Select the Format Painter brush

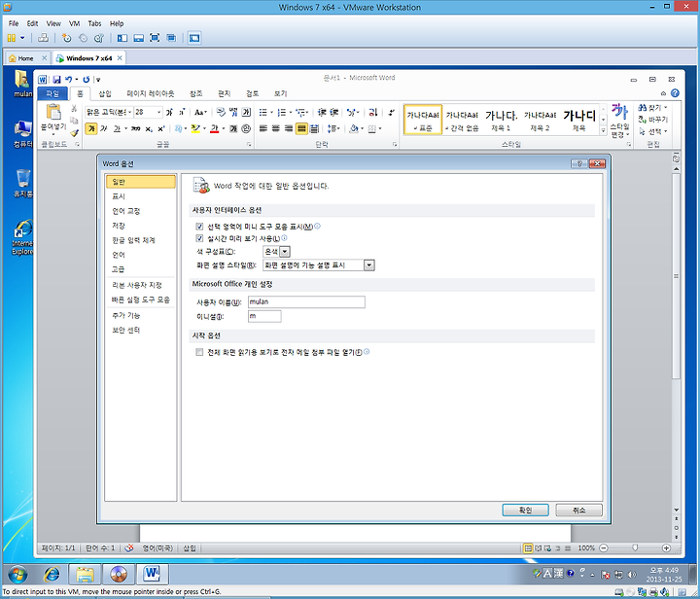(x=74, y=132)
